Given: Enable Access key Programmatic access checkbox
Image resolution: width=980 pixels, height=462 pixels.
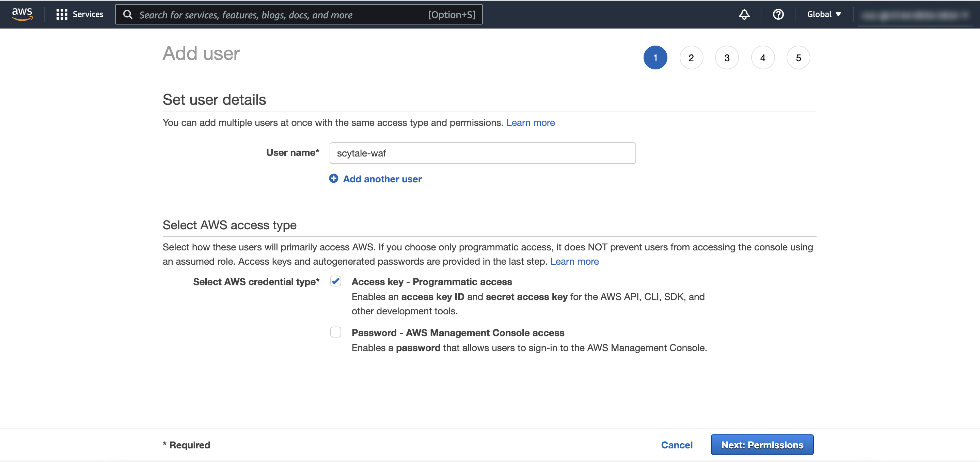Looking at the screenshot, I should [335, 281].
